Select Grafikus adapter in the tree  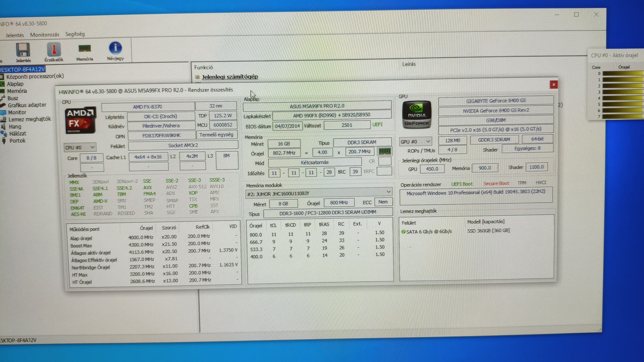click(27, 105)
